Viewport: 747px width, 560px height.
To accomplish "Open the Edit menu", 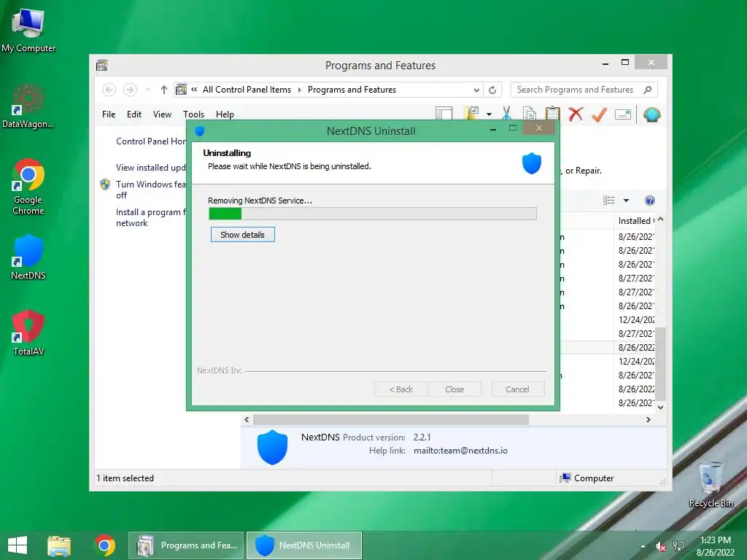I will (134, 114).
